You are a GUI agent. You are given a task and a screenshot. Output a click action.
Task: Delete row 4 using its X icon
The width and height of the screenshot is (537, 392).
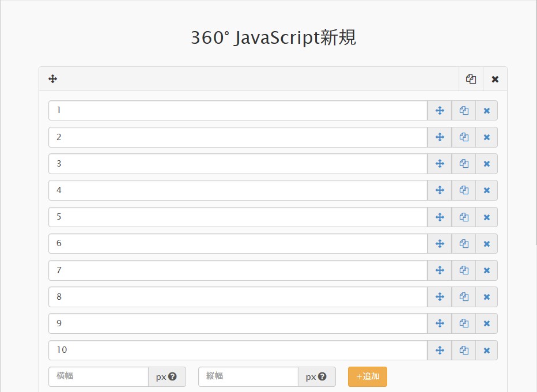tap(487, 190)
